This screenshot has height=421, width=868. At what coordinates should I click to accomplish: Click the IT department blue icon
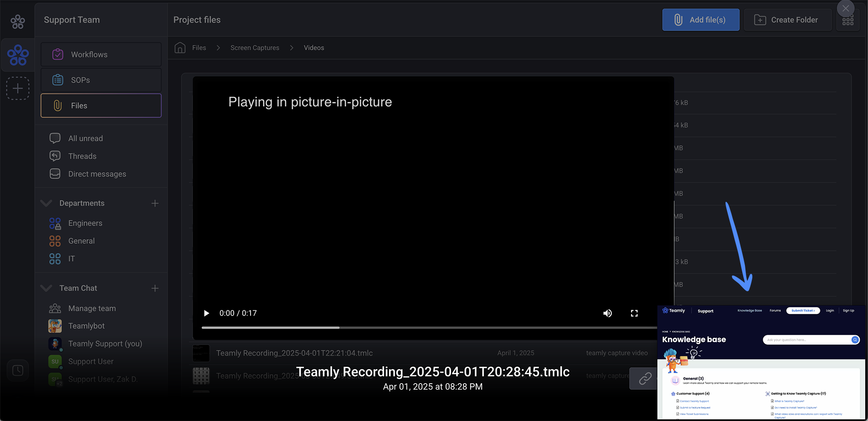[55, 259]
